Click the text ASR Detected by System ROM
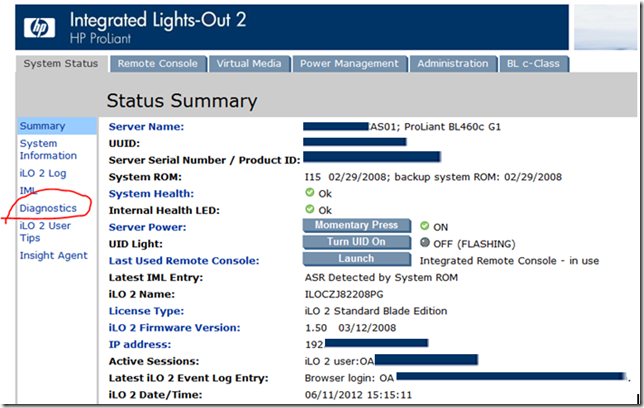This screenshot has width=644, height=408. (381, 278)
